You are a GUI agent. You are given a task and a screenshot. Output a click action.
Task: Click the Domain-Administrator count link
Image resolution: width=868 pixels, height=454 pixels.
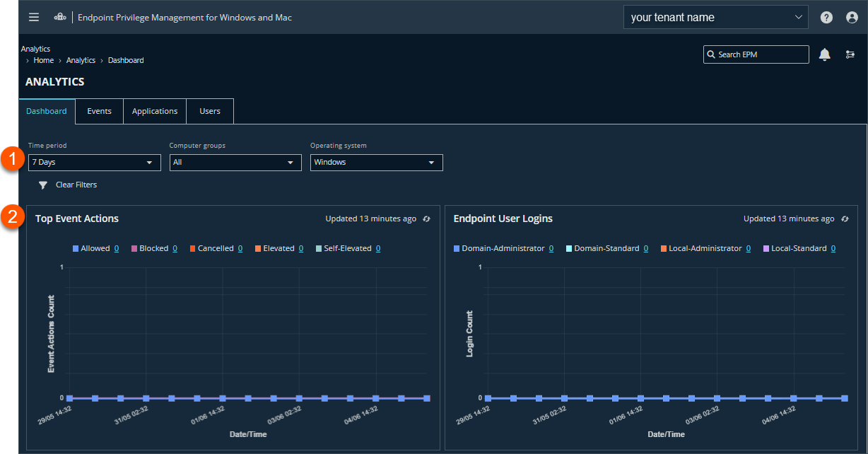[x=551, y=248]
